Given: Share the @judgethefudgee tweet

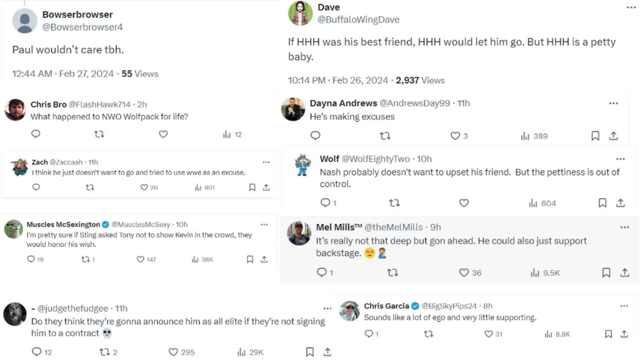Looking at the screenshot, I should 327,352.
